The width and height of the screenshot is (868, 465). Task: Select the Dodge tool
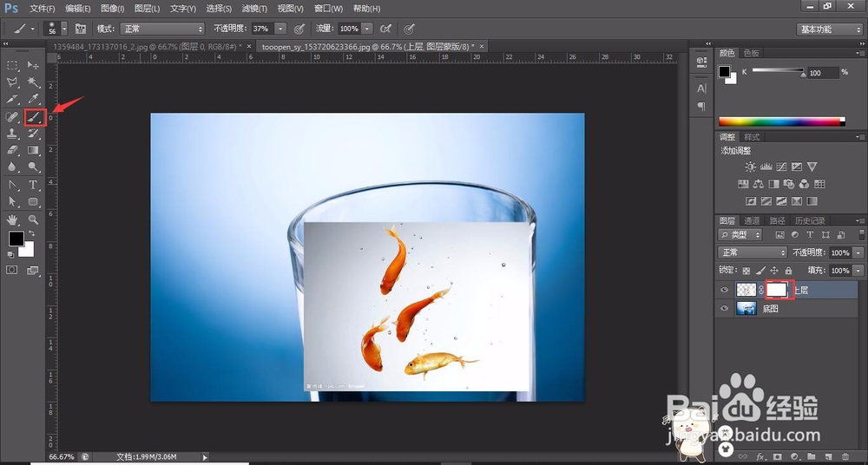(33, 167)
